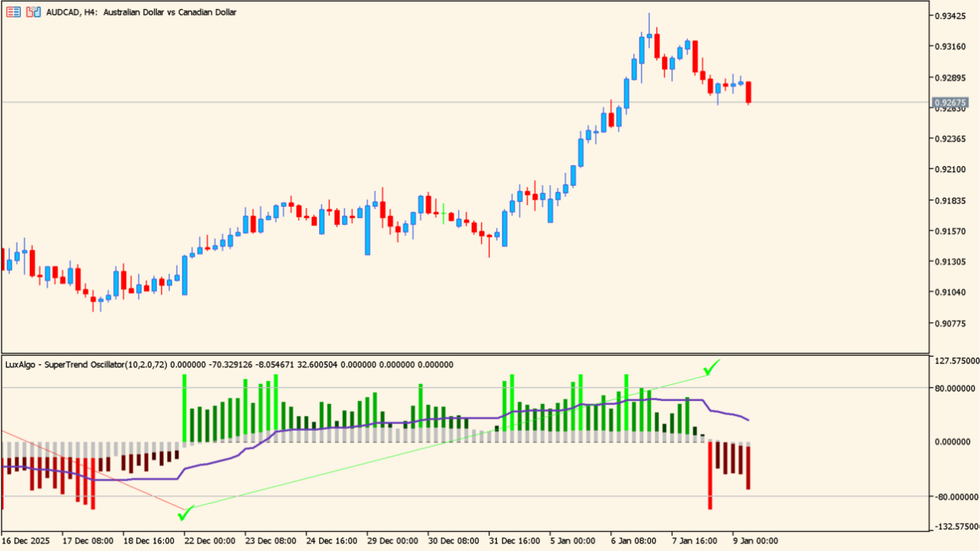Viewport: 980px width, 551px height.
Task: Click the rightmost red candle on the price chart
Action: click(748, 90)
